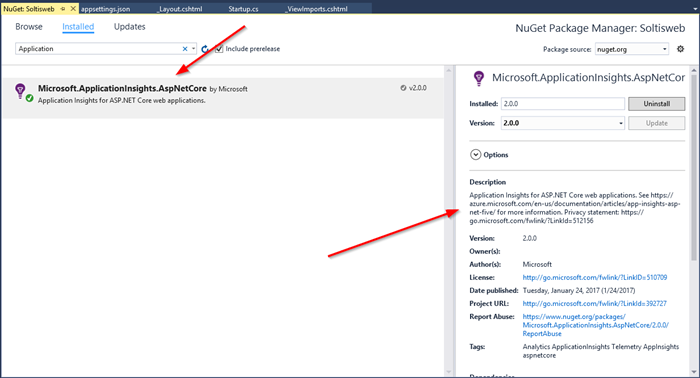Open the _Layout.cshtml document tab

(179, 9)
